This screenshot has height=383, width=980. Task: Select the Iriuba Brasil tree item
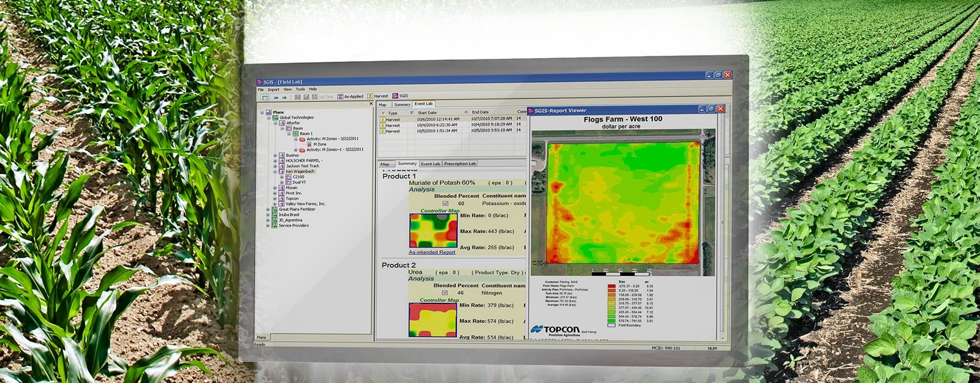coord(289,215)
